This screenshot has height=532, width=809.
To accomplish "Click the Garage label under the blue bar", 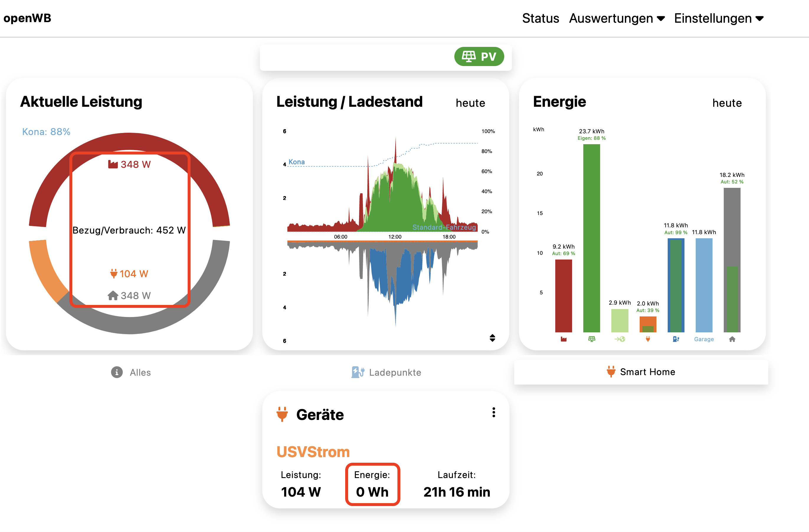I will coord(704,339).
